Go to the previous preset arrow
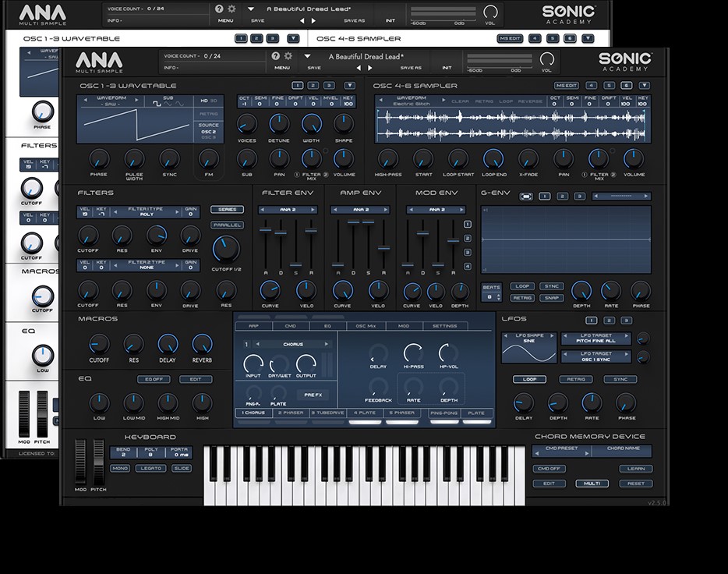This screenshot has width=728, height=574. tap(359, 68)
